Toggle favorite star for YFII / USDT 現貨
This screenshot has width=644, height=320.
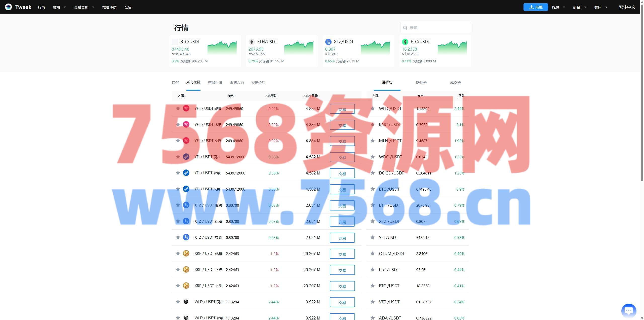(178, 109)
